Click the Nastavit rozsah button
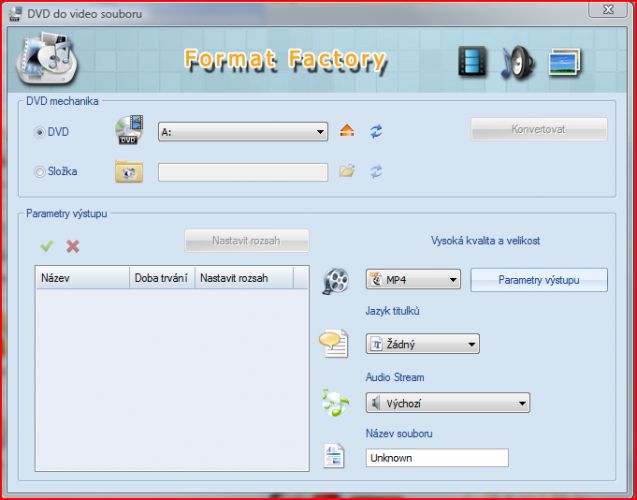Image resolution: width=637 pixels, height=500 pixels. [247, 241]
